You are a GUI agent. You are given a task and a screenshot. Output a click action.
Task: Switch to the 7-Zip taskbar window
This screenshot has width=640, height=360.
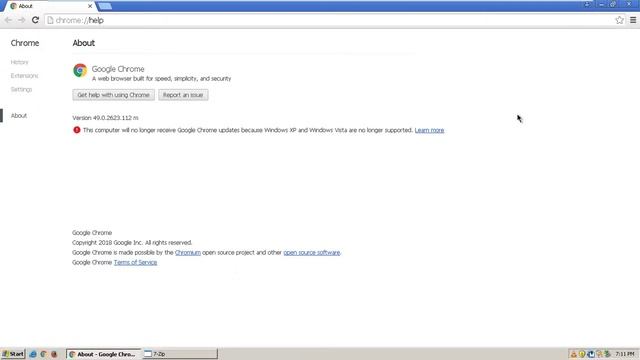pos(180,354)
